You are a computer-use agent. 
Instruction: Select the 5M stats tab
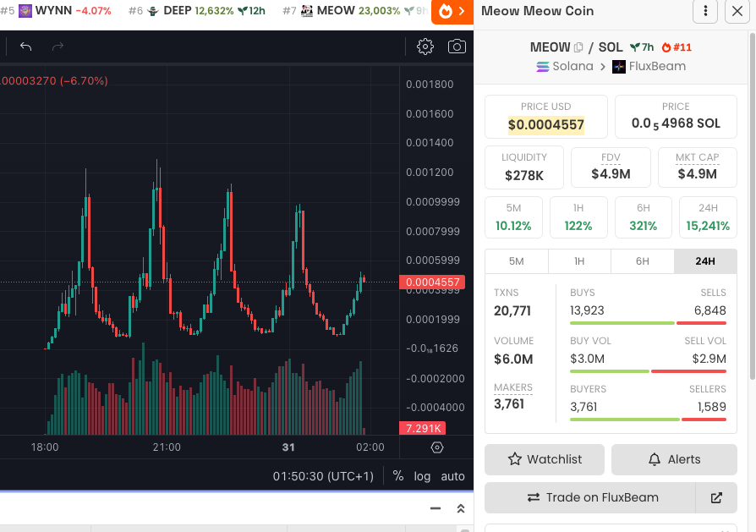[x=517, y=261]
